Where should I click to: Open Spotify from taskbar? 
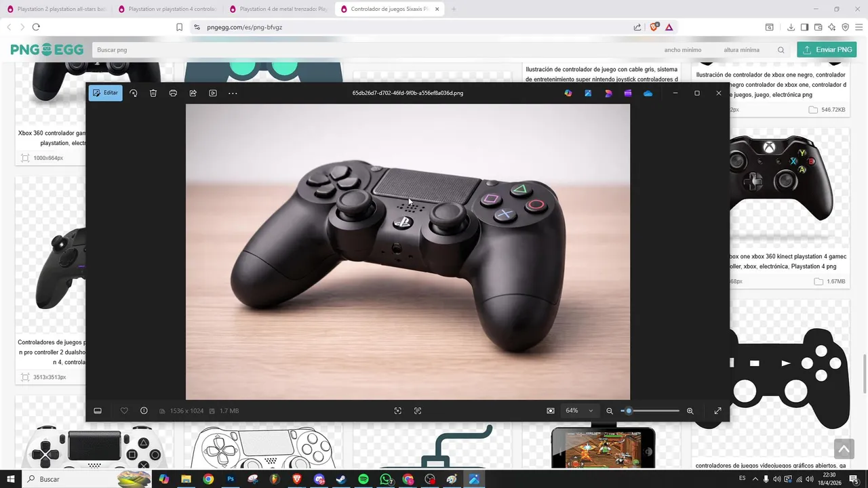coord(363,479)
